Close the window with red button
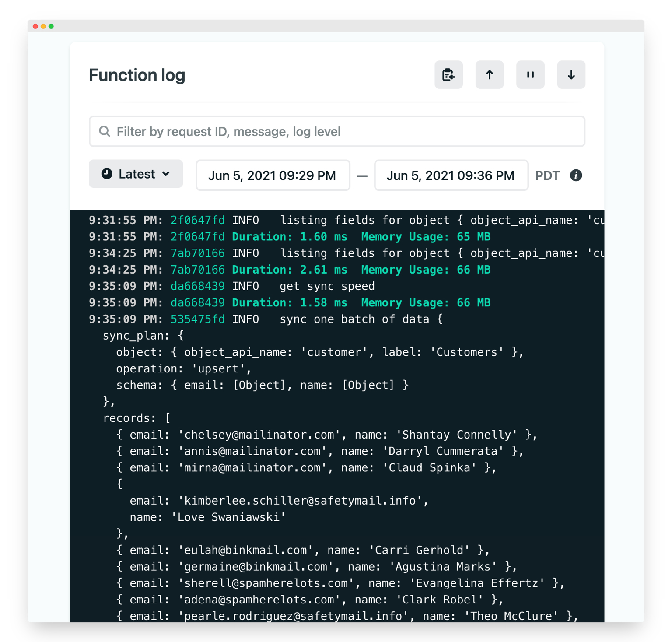 pyautogui.click(x=35, y=26)
